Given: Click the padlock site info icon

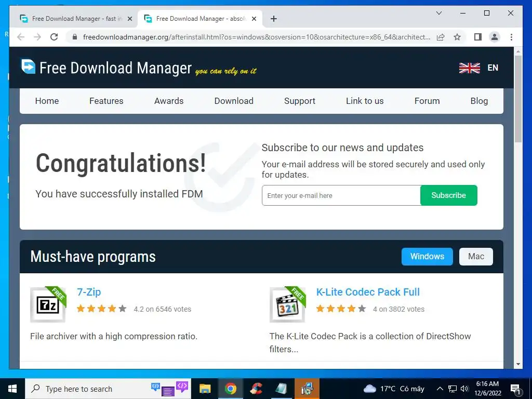Looking at the screenshot, I should (x=75, y=37).
